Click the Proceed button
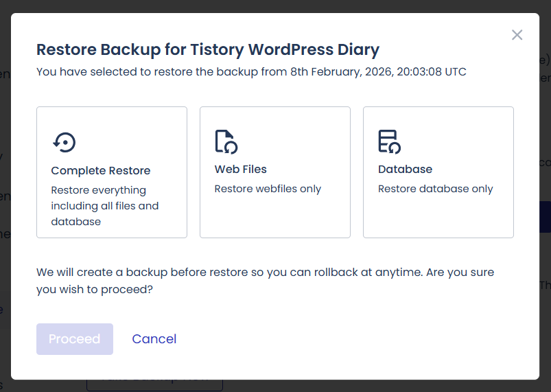 pyautogui.click(x=75, y=339)
